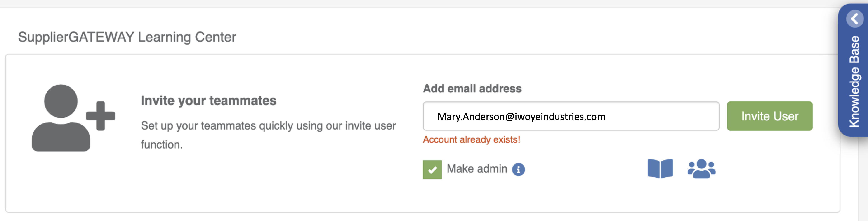The image size is (868, 221).
Task: Click the 'Account already exists!' error message
Action: pyautogui.click(x=471, y=139)
